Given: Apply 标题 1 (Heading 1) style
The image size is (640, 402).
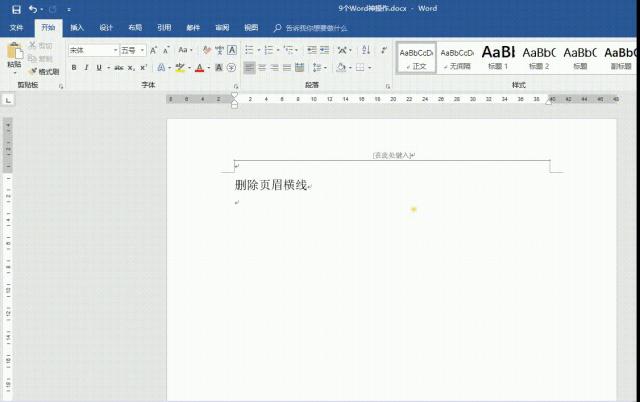Looking at the screenshot, I should tap(498, 58).
